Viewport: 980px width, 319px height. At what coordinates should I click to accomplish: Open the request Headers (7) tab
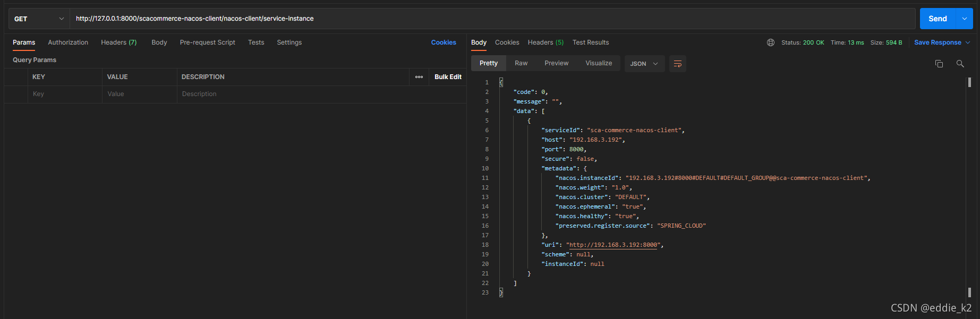119,42
